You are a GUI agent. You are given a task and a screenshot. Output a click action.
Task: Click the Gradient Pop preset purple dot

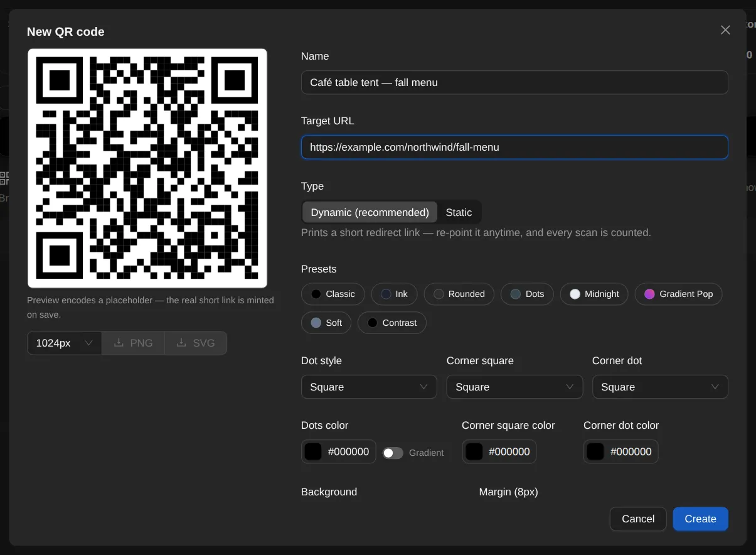coord(649,294)
